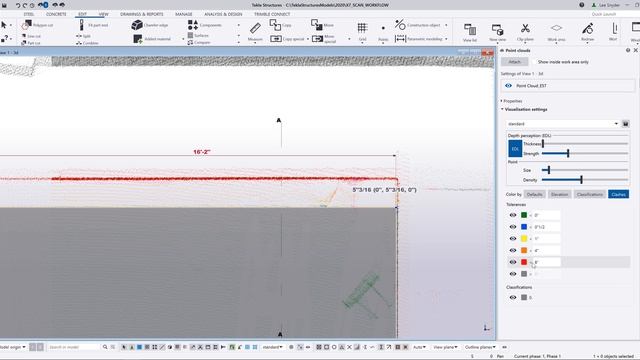The height and width of the screenshot is (360, 640).
Task: Toggle Show inside work area only checkbox
Action: pos(534,62)
